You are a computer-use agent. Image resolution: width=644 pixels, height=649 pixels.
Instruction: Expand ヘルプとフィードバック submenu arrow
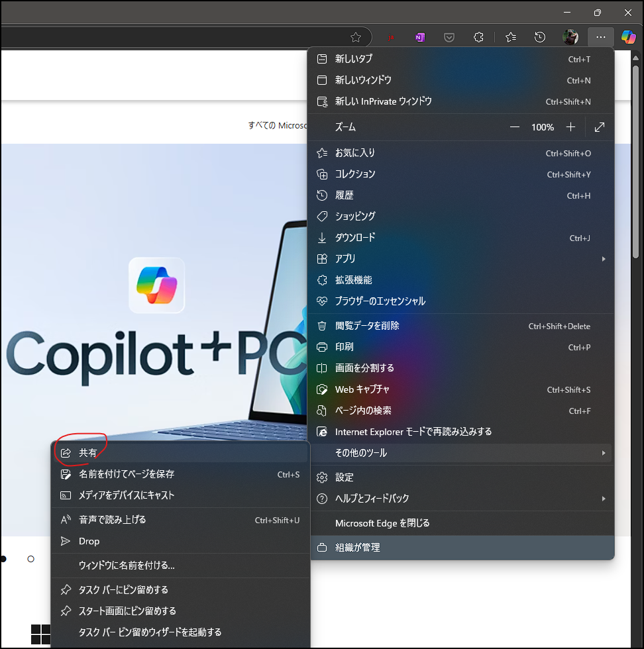click(x=604, y=499)
